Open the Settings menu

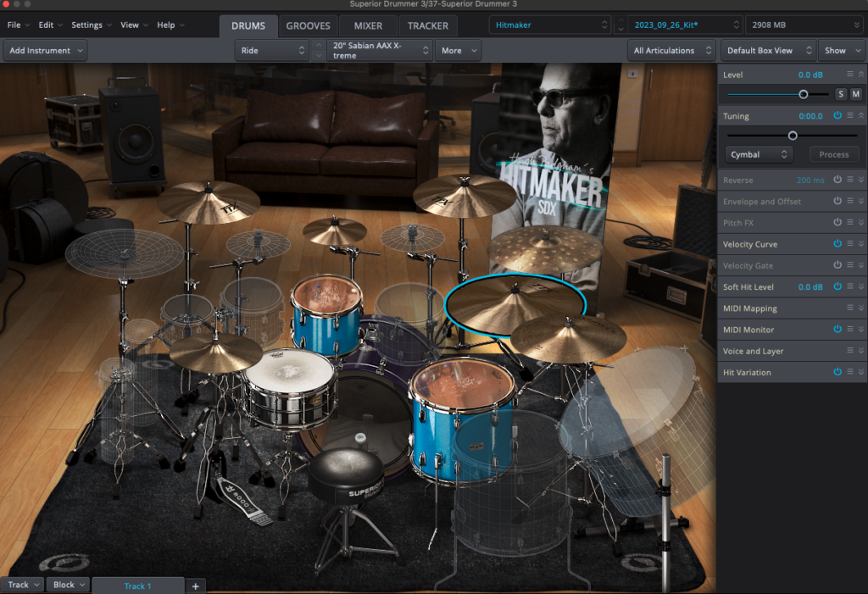(91, 25)
